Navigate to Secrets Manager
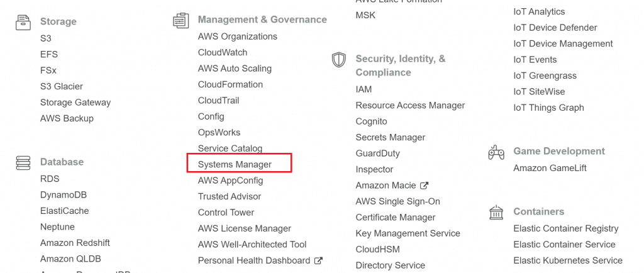The height and width of the screenshot is (273, 644). pos(390,137)
